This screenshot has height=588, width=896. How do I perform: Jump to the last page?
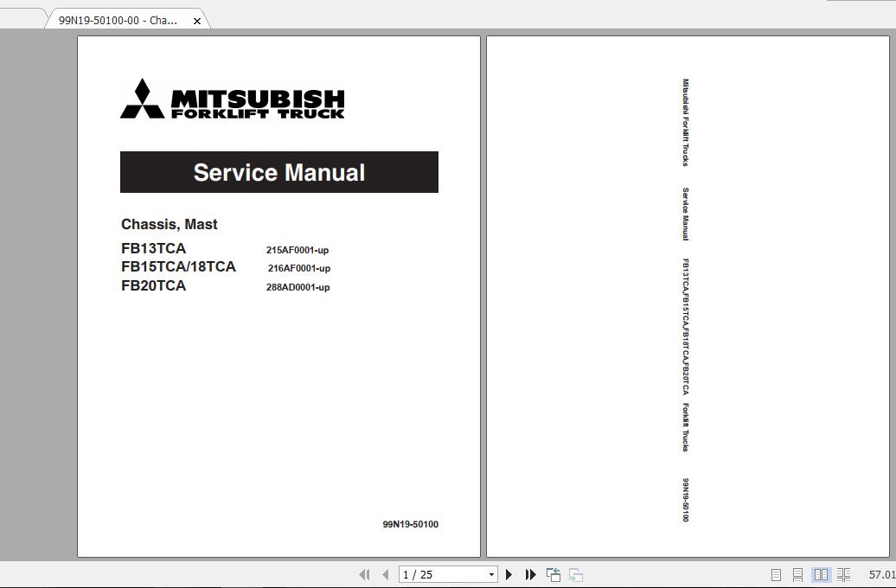[x=530, y=573]
